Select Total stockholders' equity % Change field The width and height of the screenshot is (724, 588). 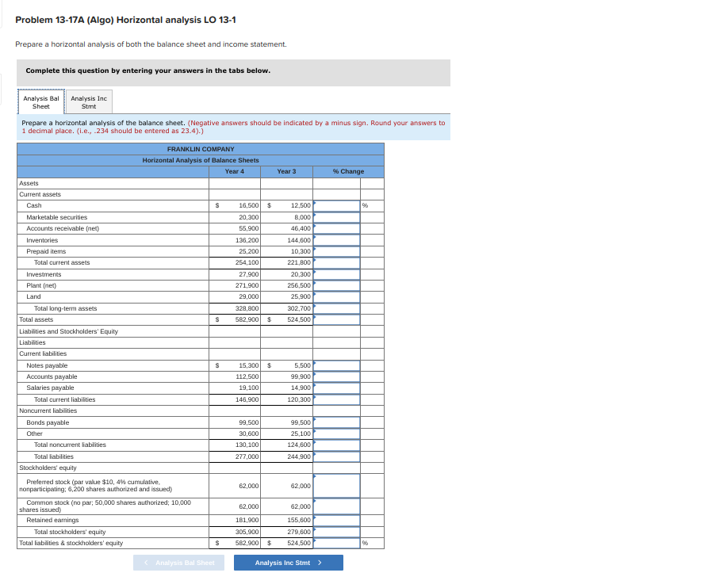click(x=336, y=532)
